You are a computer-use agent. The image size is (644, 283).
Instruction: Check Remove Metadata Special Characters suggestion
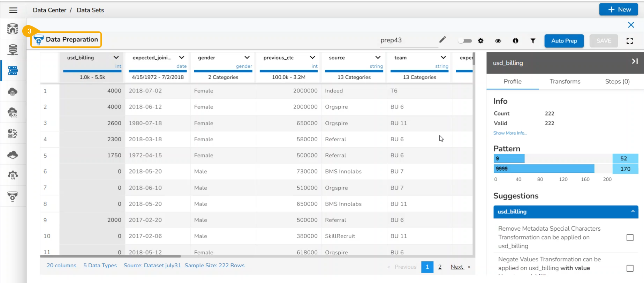[x=630, y=238]
